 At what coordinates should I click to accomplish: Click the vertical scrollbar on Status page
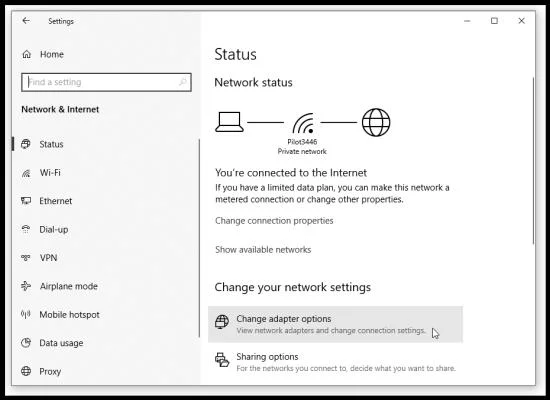tap(533, 160)
